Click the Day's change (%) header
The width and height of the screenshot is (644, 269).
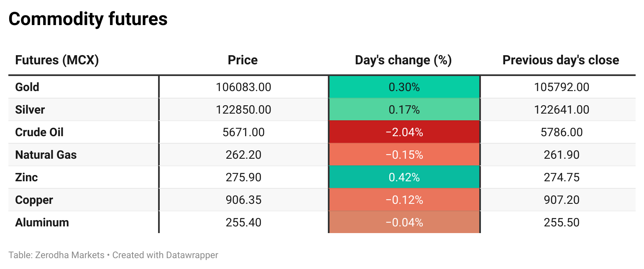pyautogui.click(x=403, y=60)
